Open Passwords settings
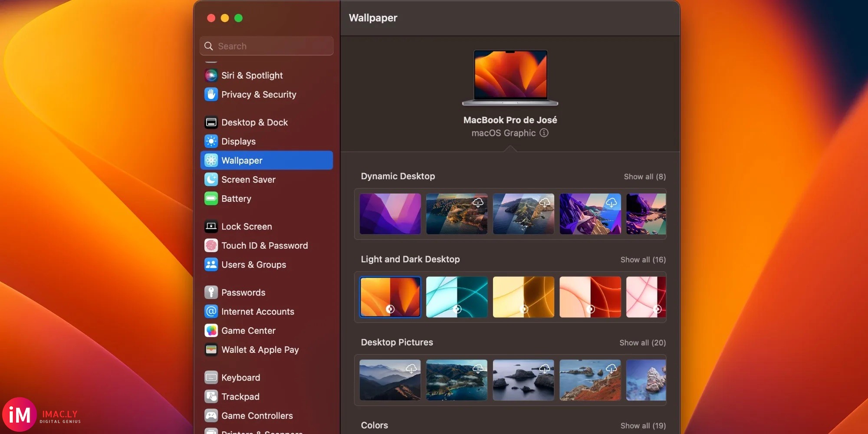This screenshot has width=868, height=434. [243, 293]
